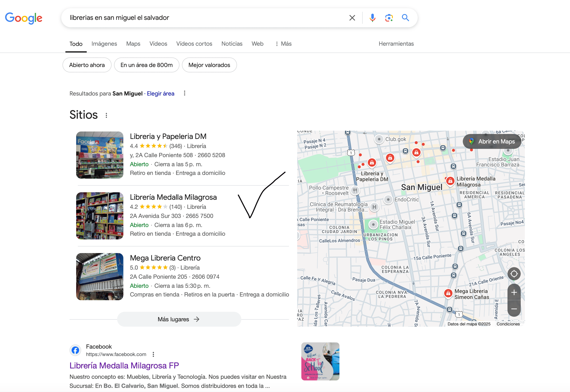This screenshot has height=392, width=570.
Task: Expand the Más search categories menu
Action: tap(283, 44)
